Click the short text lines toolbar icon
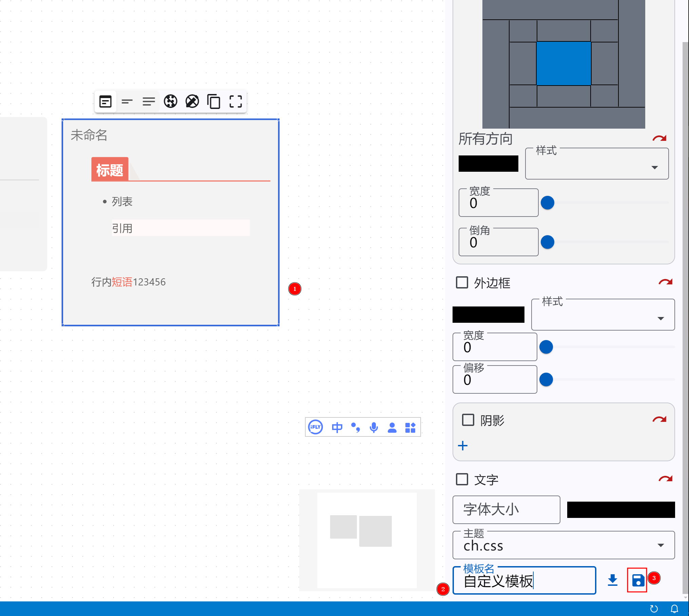The width and height of the screenshot is (689, 616). (x=127, y=101)
